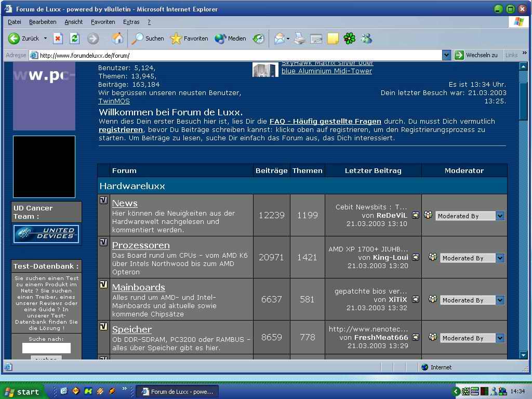This screenshot has width=532, height=399.
Task: Expand the Links toolbar chevron
Action: (x=525, y=53)
